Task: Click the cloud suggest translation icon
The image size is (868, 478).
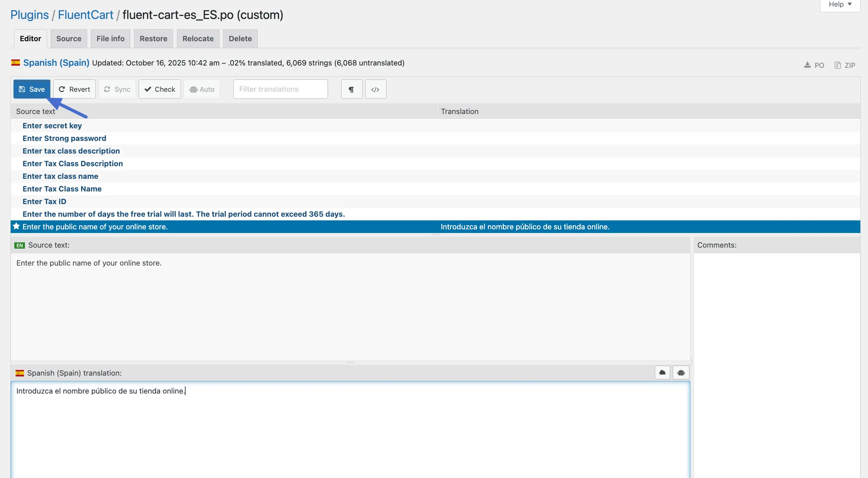Action: click(x=662, y=373)
